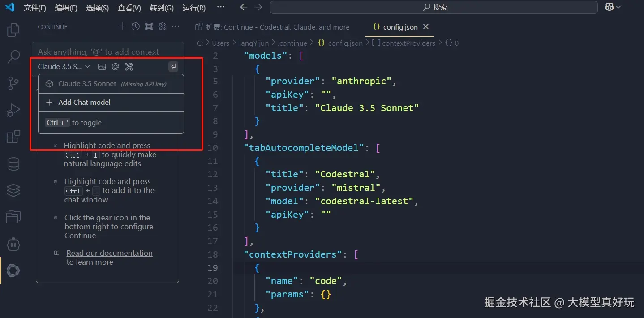Click line number 19 in the gutter
The width and height of the screenshot is (644, 318).
(x=213, y=268)
